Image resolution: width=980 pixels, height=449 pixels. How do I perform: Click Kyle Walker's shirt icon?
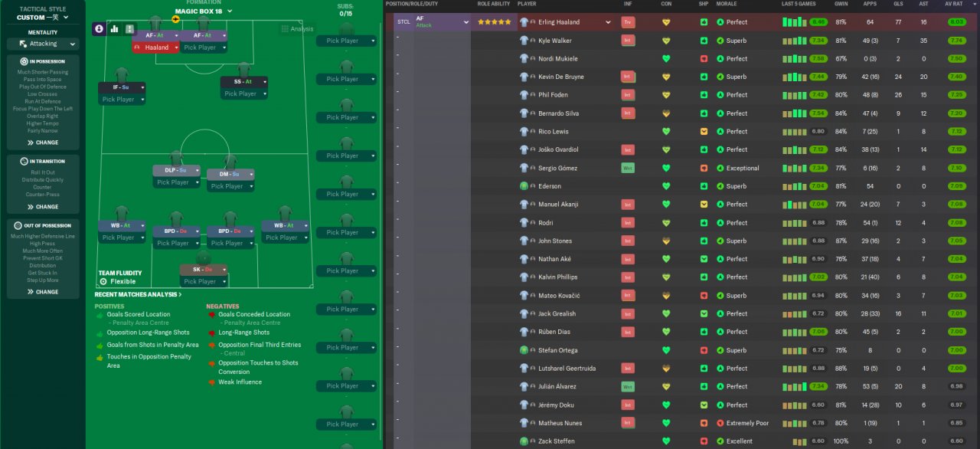point(524,41)
